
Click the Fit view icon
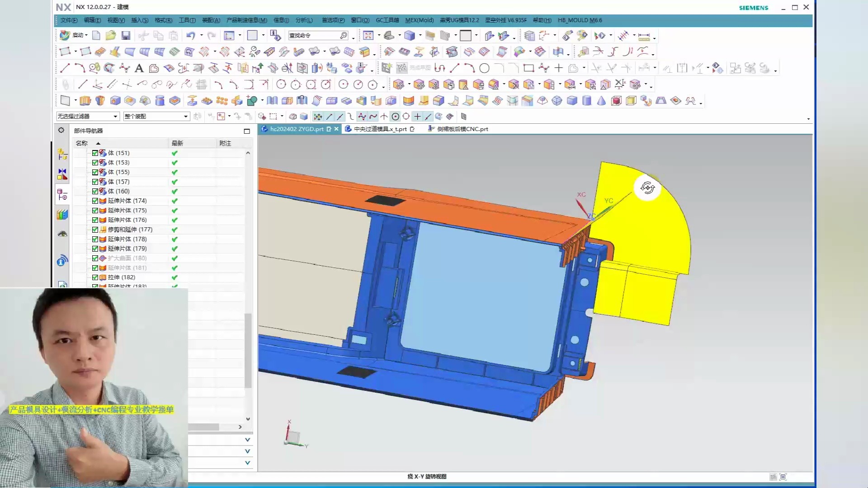368,35
